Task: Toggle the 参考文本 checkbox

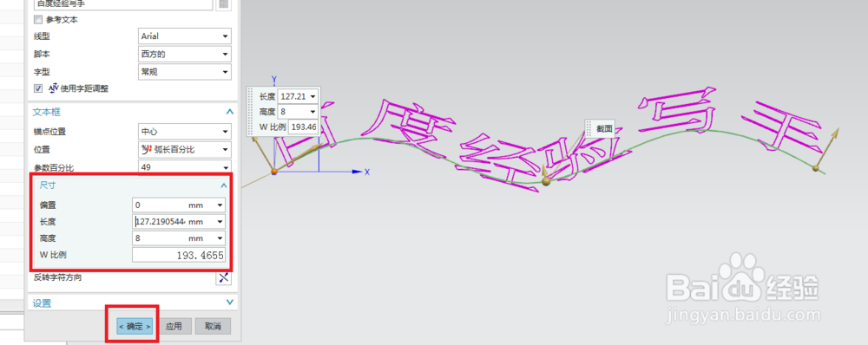Action: (37, 19)
